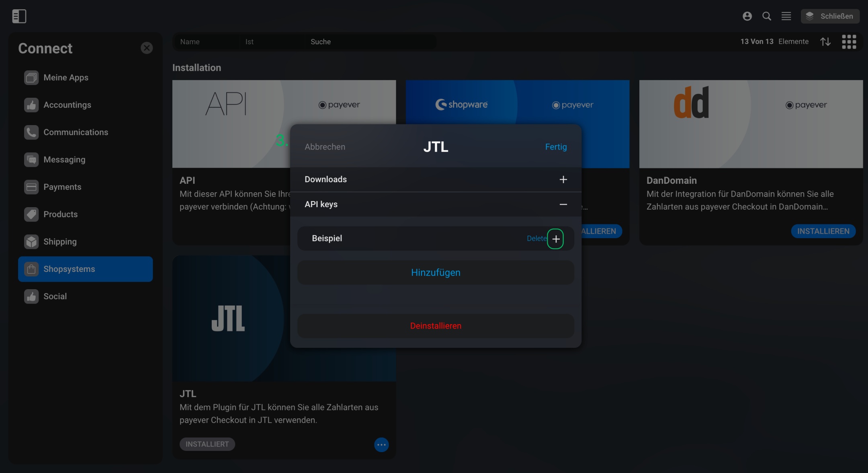Click the Installation section heading

click(x=197, y=68)
